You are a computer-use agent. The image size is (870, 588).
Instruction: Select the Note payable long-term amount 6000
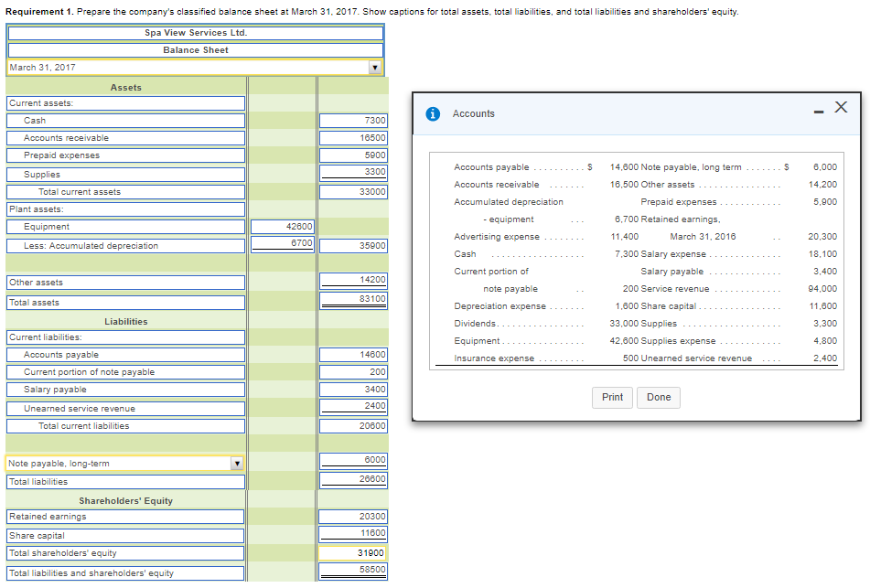click(x=353, y=461)
